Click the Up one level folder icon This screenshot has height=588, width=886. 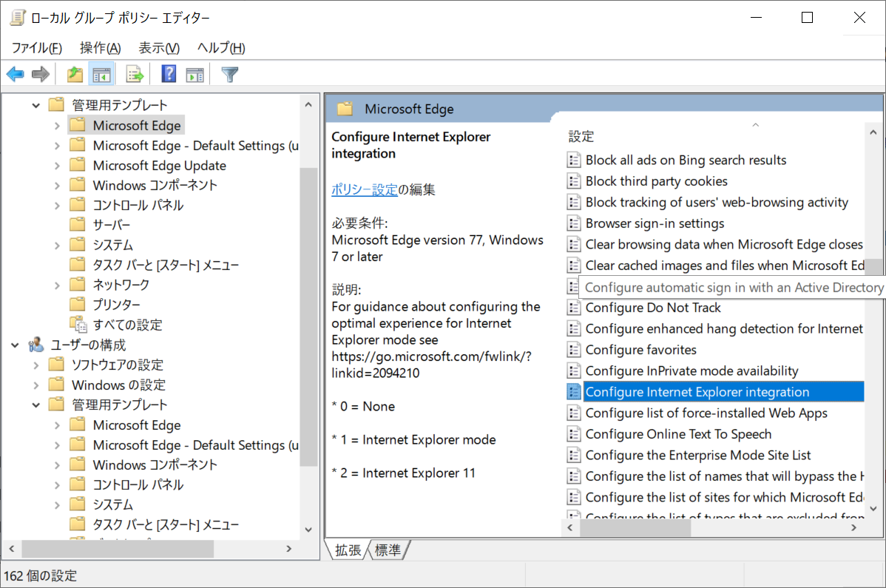click(x=75, y=74)
